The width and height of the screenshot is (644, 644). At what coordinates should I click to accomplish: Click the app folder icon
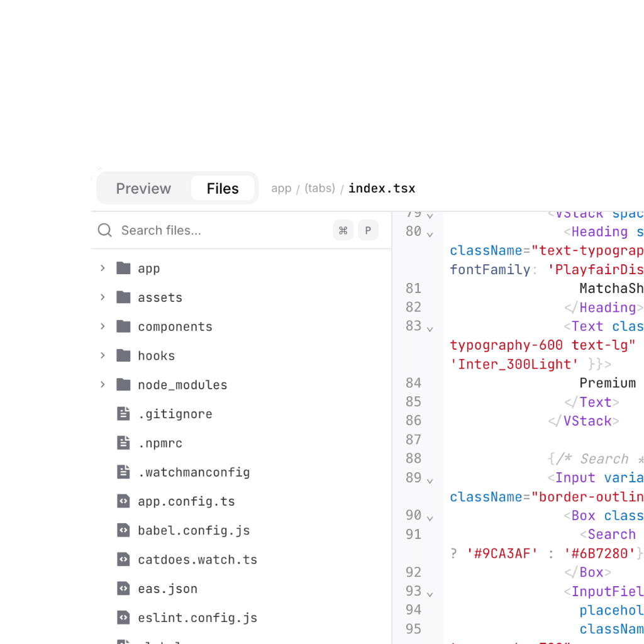[x=123, y=268]
